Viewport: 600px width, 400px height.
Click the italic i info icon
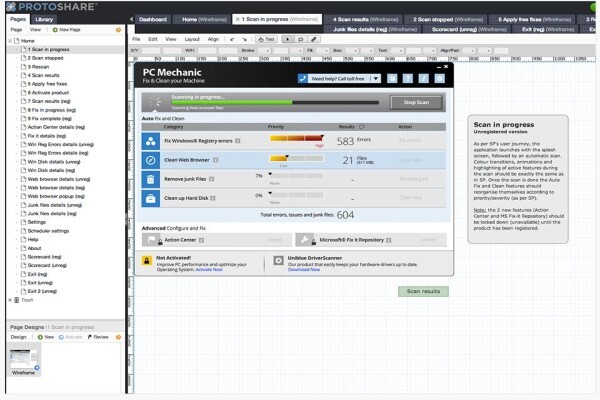pyautogui.click(x=424, y=78)
